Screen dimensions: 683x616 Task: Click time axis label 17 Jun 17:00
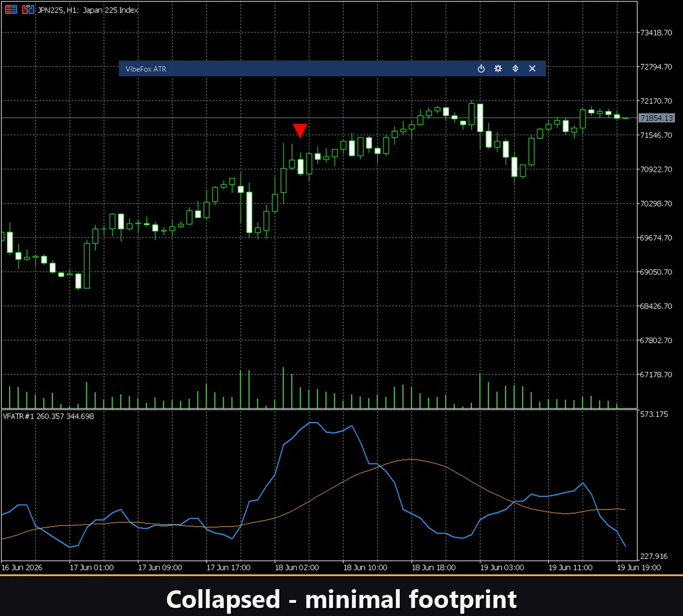(x=228, y=568)
